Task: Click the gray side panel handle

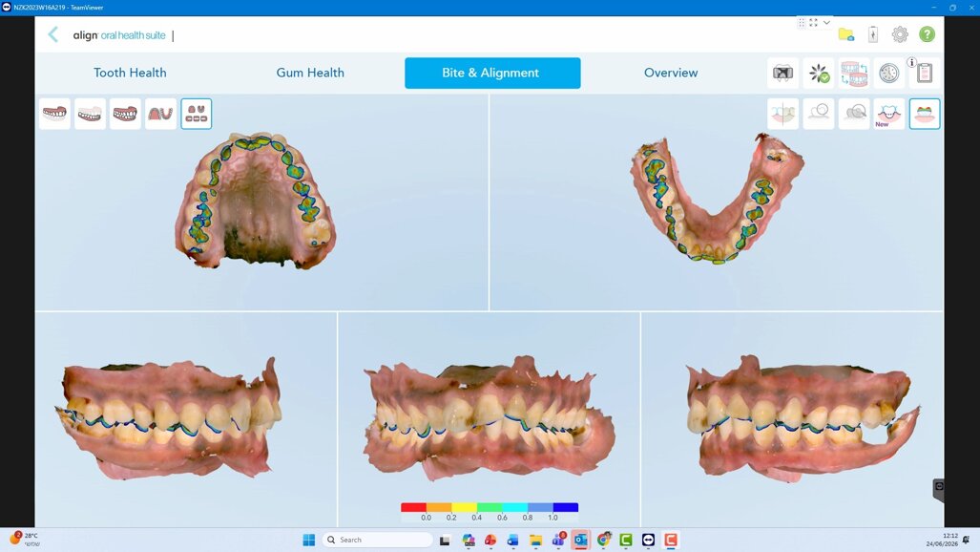Action: 938,489
